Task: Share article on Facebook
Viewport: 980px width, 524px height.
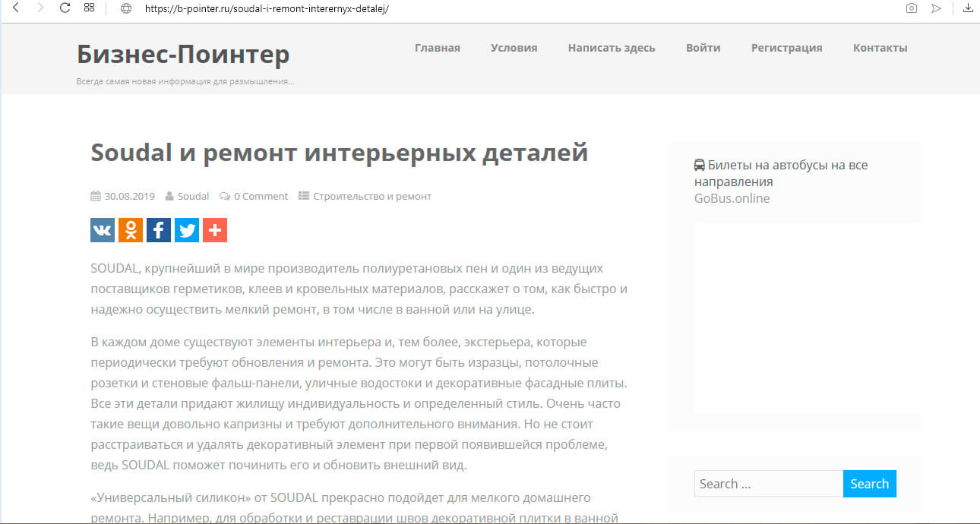Action: pyautogui.click(x=159, y=230)
